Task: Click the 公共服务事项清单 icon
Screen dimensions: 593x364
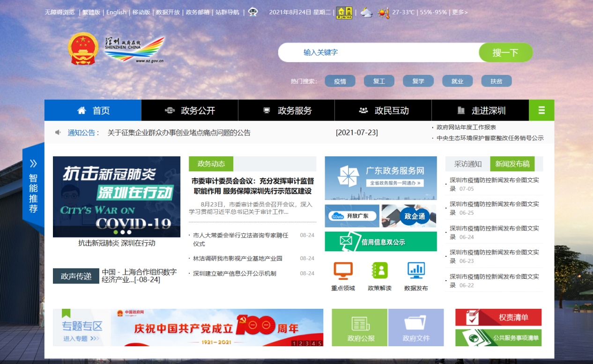Action: pos(497,338)
